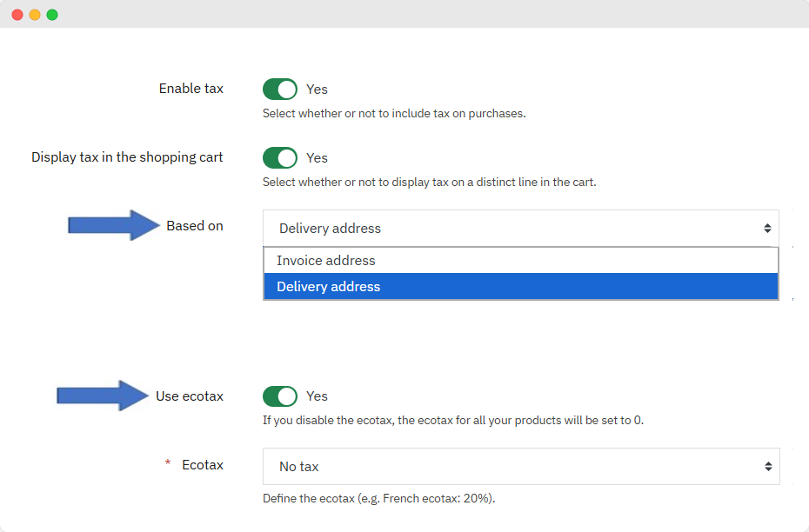The image size is (809, 532).
Task: Click the red required asterisk beside Ecotax
Action: pos(168,464)
